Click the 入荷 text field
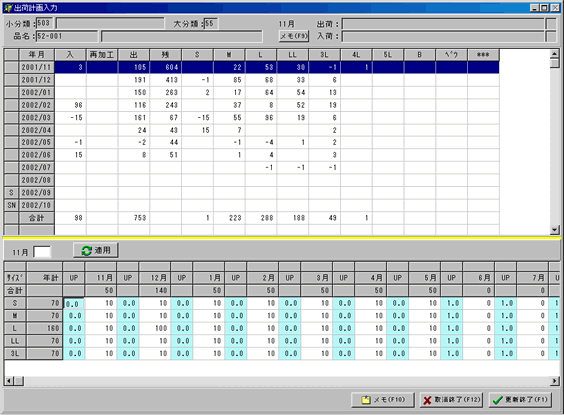The image size is (564, 415). [x=443, y=36]
